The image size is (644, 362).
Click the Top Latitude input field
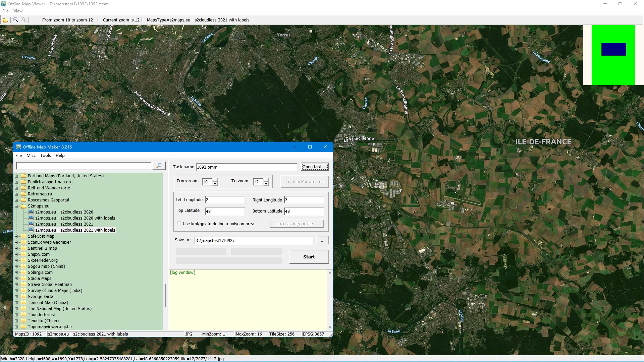(x=225, y=211)
